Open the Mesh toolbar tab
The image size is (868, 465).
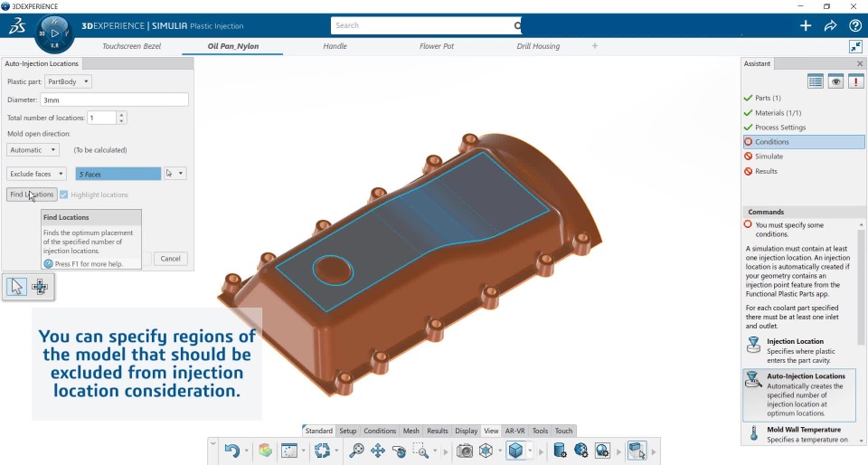click(410, 431)
